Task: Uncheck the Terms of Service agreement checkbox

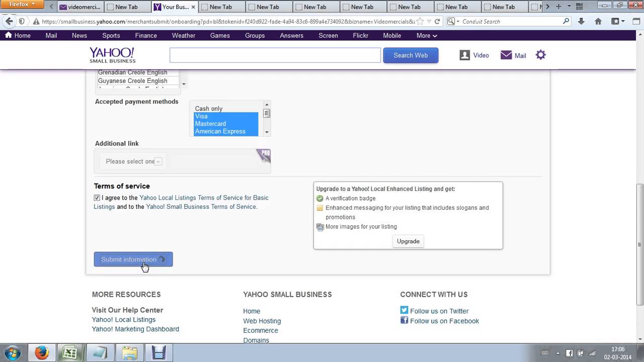Action: [x=97, y=198]
